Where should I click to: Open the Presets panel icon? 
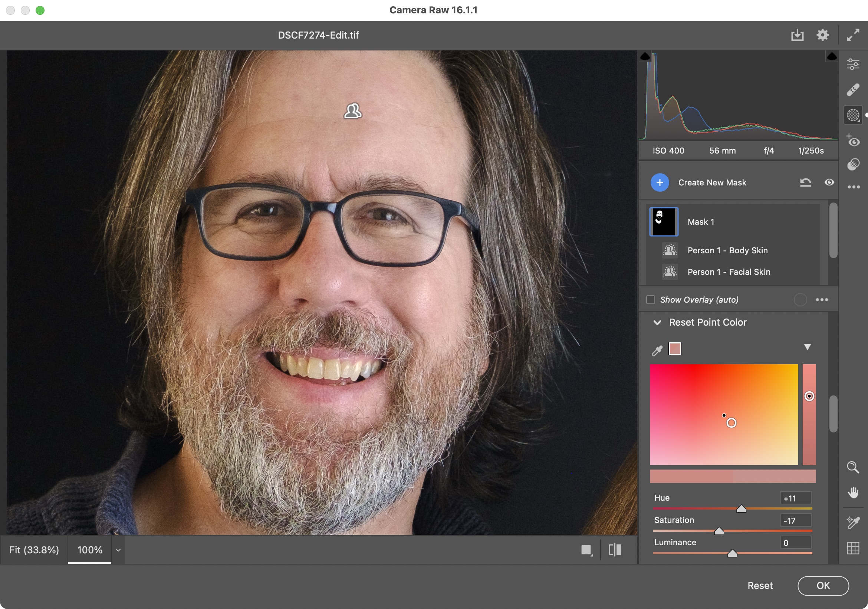coord(853,164)
